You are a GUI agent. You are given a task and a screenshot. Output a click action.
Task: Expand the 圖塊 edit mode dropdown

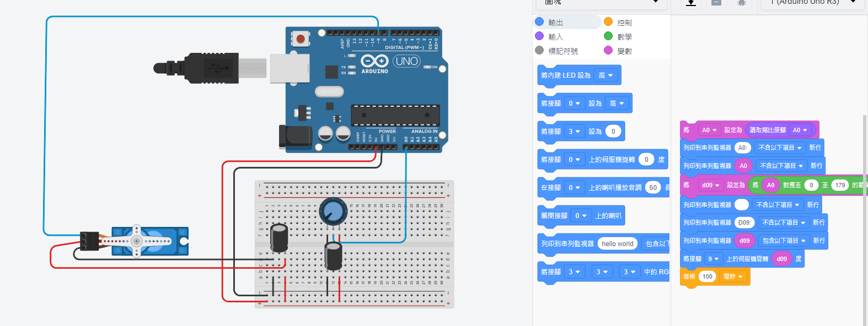[601, 2]
